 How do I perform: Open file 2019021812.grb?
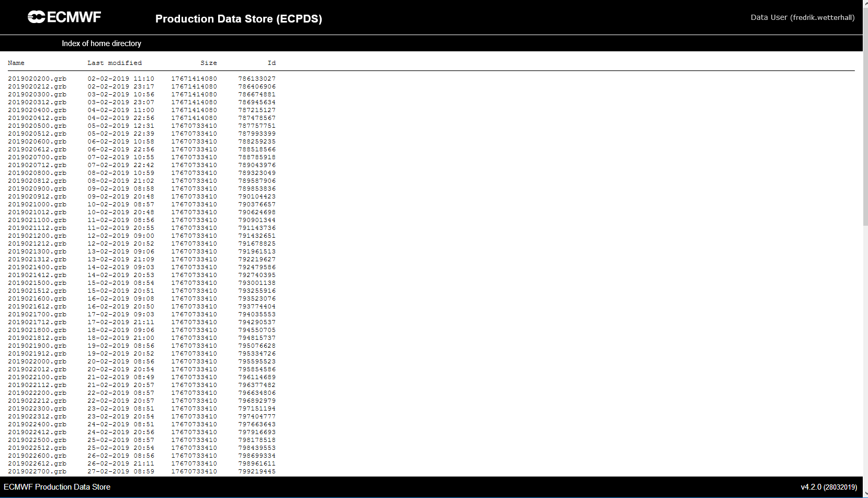click(37, 338)
